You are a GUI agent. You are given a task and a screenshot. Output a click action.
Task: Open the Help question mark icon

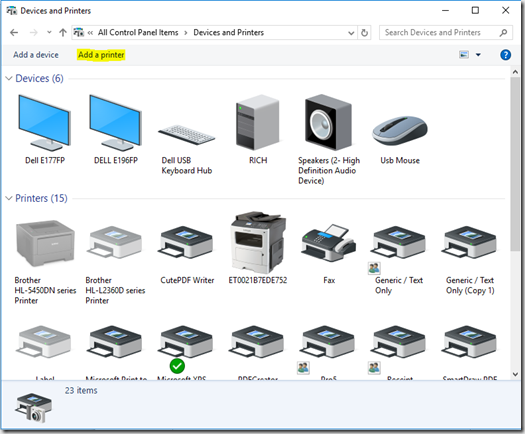505,55
